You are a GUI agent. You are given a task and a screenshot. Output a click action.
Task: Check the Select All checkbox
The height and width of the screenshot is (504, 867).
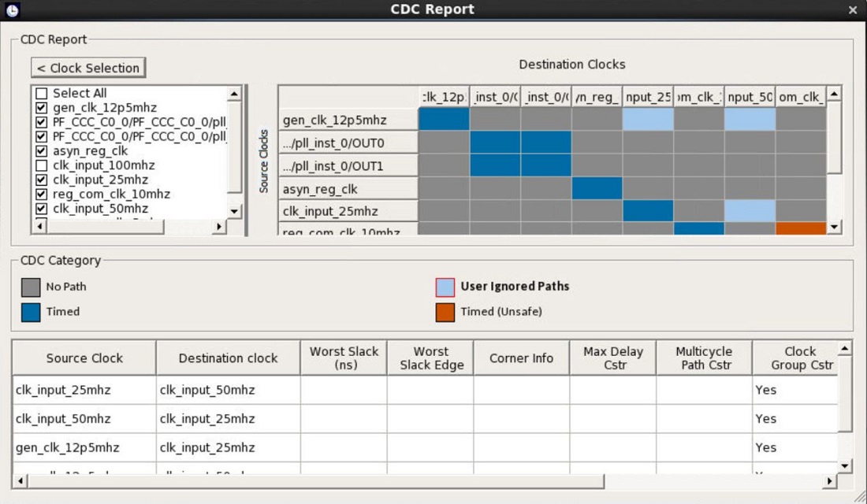[42, 93]
